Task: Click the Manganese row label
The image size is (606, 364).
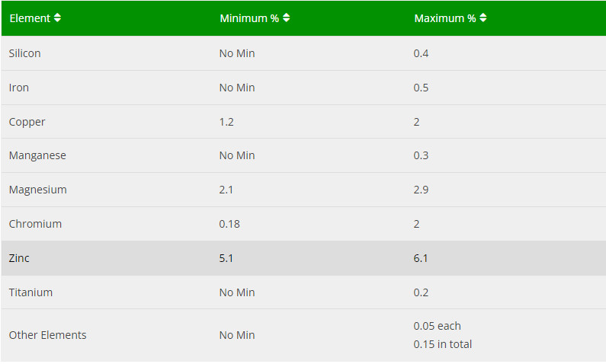Action: (x=37, y=155)
